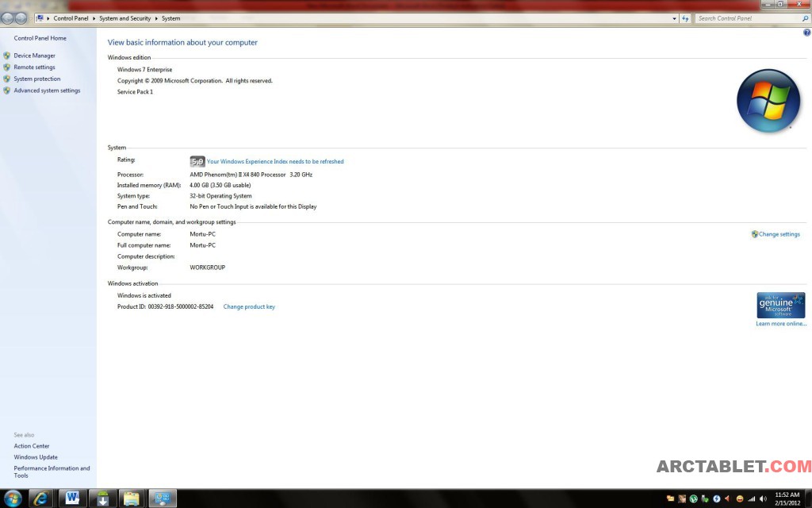Click the shield icon beside Advanced system settings
Image resolution: width=812 pixels, height=508 pixels.
point(6,90)
